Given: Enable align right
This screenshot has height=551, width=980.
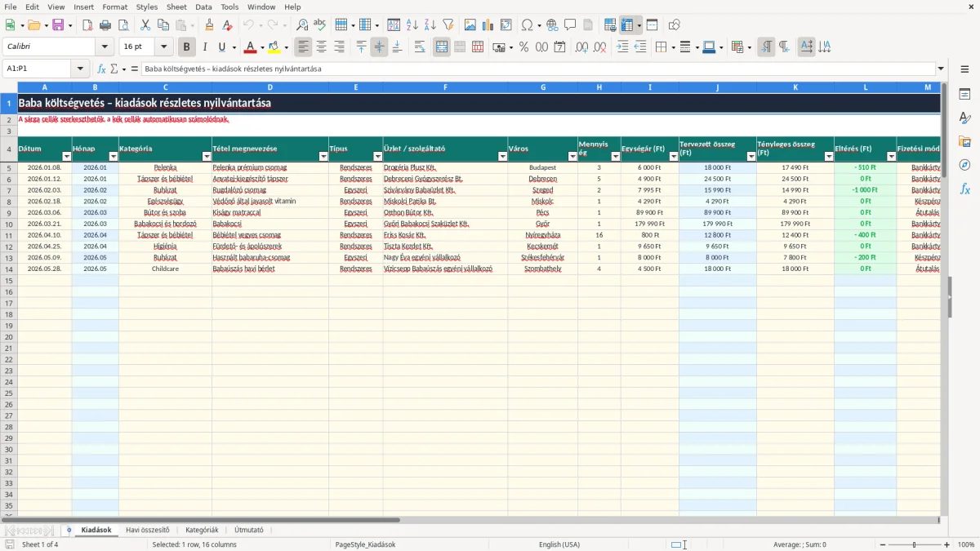Looking at the screenshot, I should [x=340, y=47].
